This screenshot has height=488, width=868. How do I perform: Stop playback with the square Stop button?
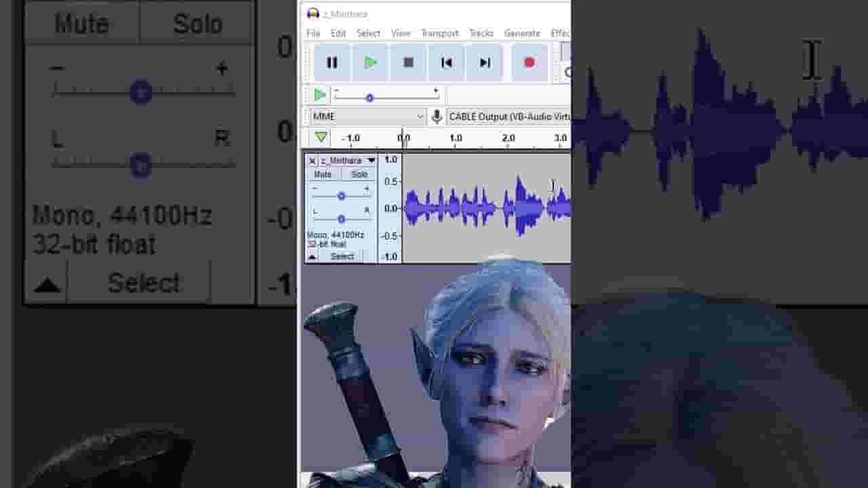[x=408, y=62]
